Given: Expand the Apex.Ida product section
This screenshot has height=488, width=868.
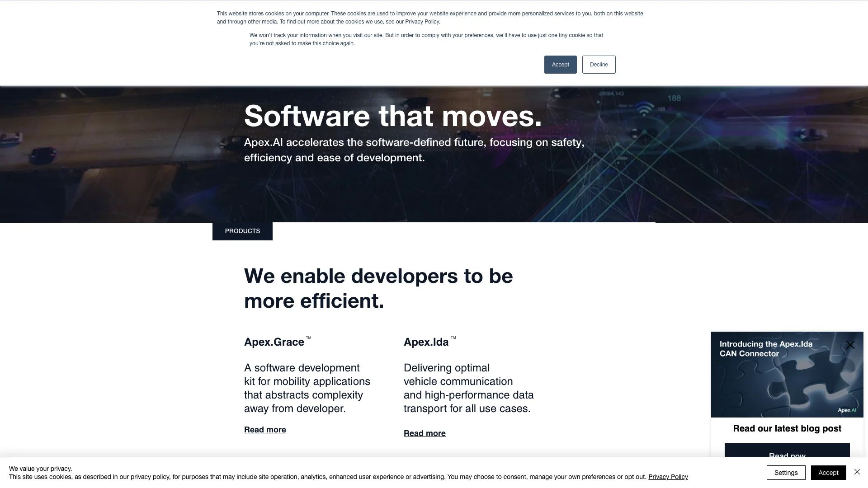Looking at the screenshot, I should [425, 433].
